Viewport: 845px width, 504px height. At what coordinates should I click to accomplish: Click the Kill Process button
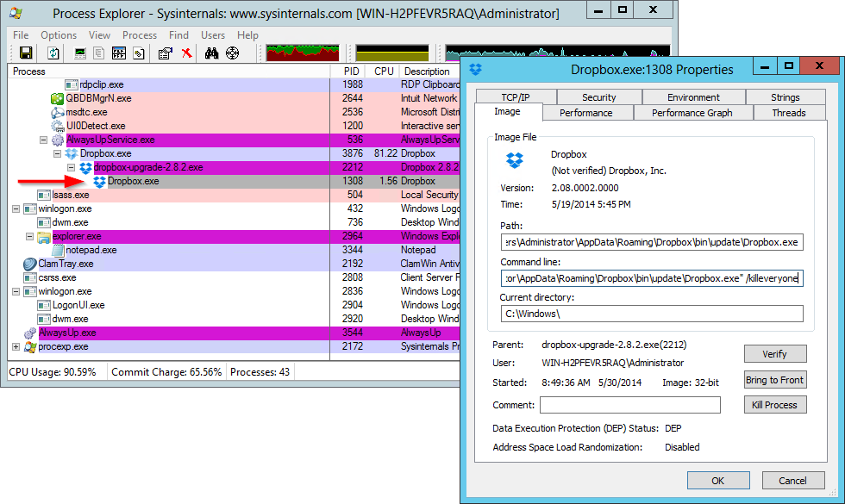pyautogui.click(x=775, y=404)
